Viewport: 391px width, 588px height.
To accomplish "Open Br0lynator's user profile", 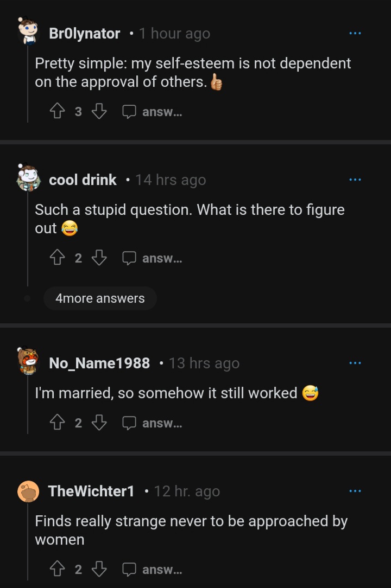I will [85, 34].
